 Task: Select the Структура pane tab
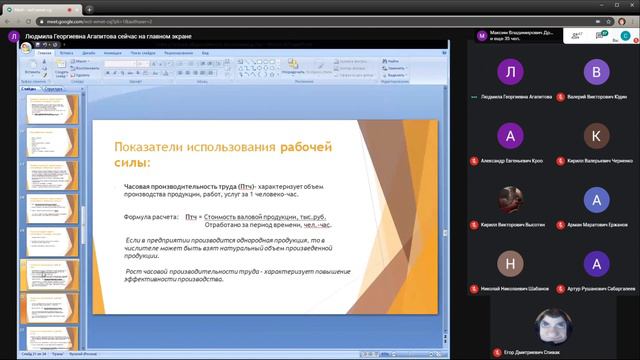pos(53,89)
